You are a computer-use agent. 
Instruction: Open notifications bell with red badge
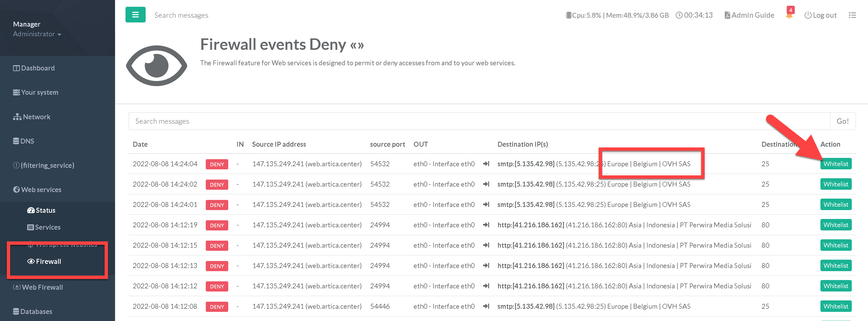coord(789,14)
